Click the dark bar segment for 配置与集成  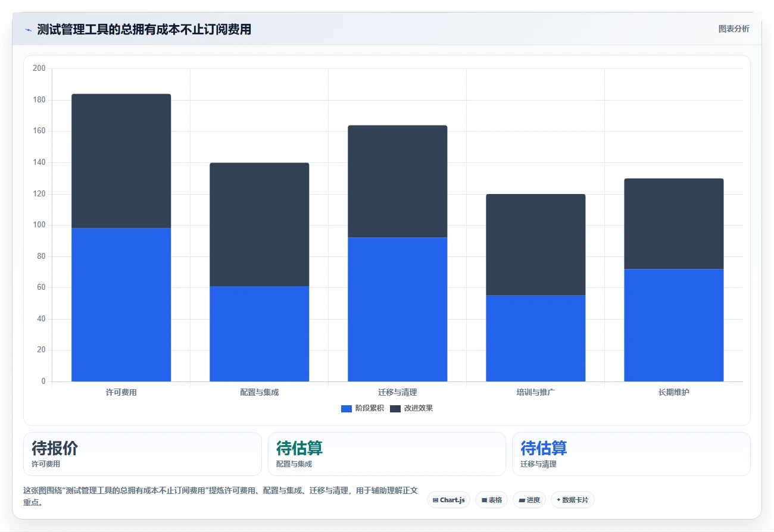[259, 224]
